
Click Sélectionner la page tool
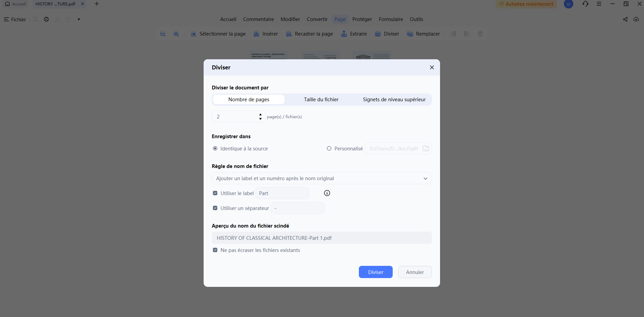[x=218, y=34]
